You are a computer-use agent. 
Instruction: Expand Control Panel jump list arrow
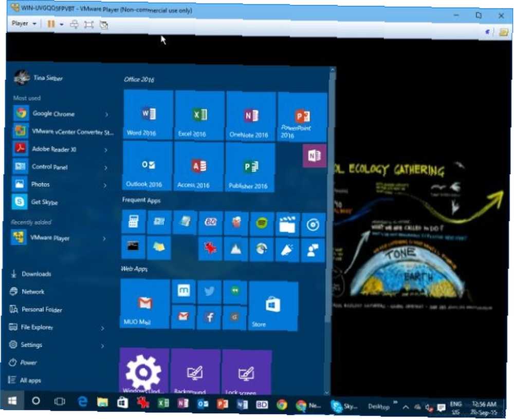pyautogui.click(x=105, y=168)
